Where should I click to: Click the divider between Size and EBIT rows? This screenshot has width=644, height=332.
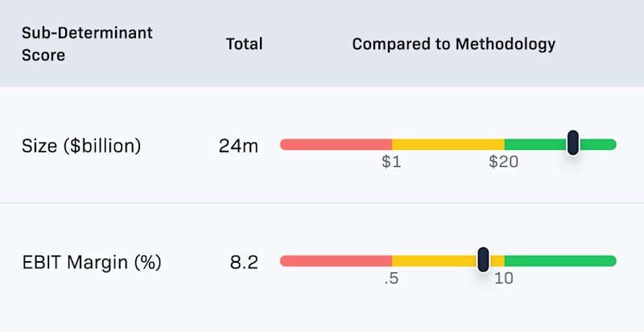click(322, 202)
